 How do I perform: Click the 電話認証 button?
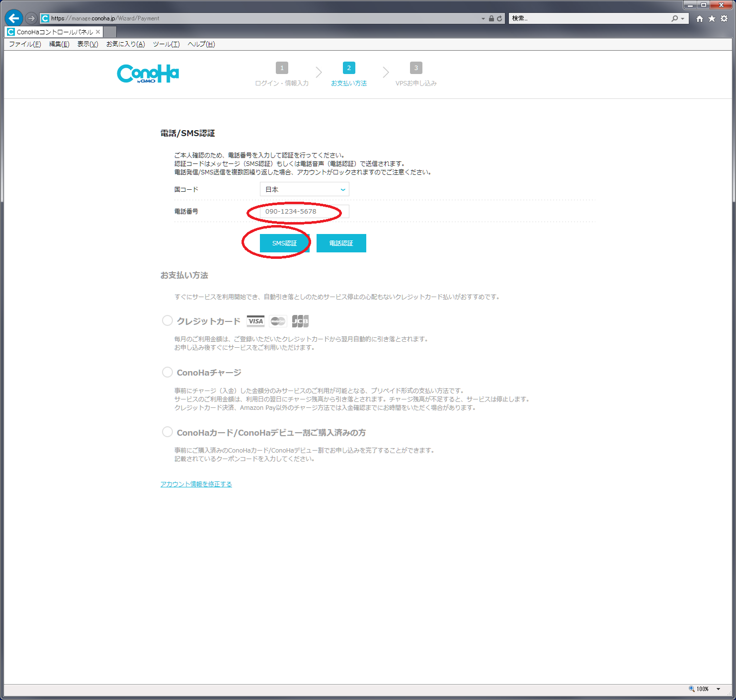pyautogui.click(x=341, y=243)
